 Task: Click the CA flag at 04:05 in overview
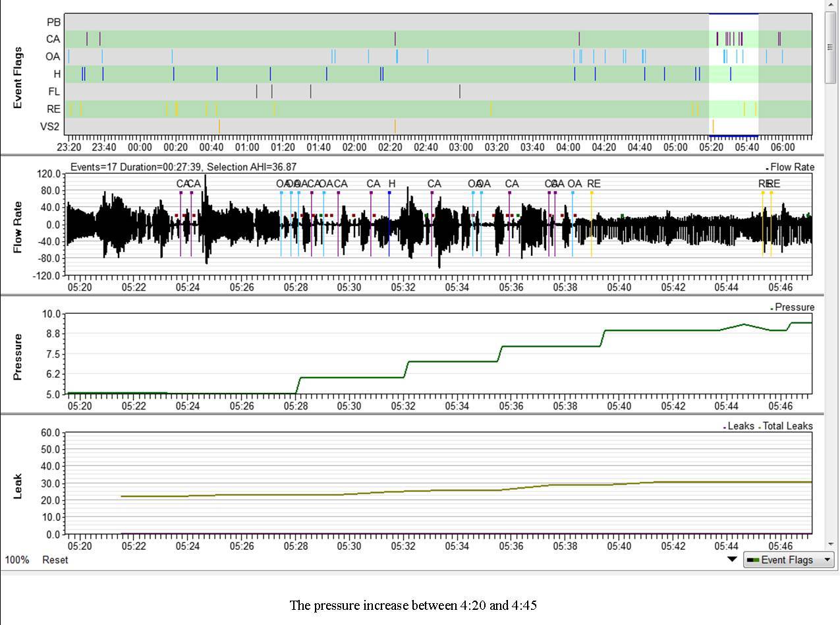pyautogui.click(x=579, y=39)
